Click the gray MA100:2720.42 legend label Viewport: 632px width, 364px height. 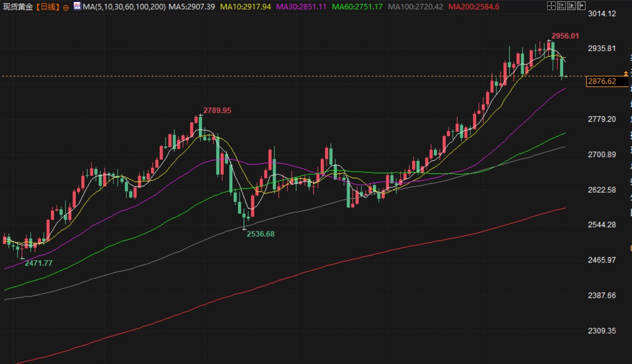coord(415,7)
